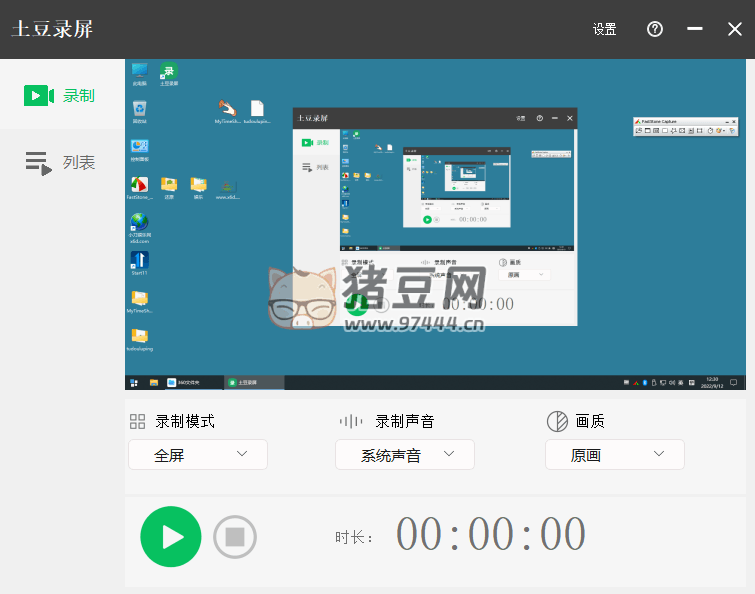The width and height of the screenshot is (755, 594).
Task: Expand the 原画 quality dropdown
Action: (x=615, y=455)
